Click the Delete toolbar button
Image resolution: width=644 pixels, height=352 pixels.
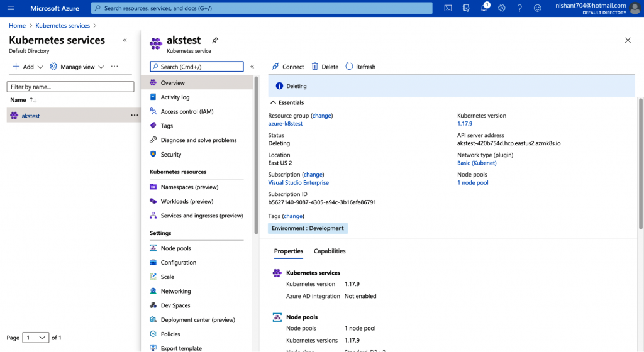(x=325, y=67)
